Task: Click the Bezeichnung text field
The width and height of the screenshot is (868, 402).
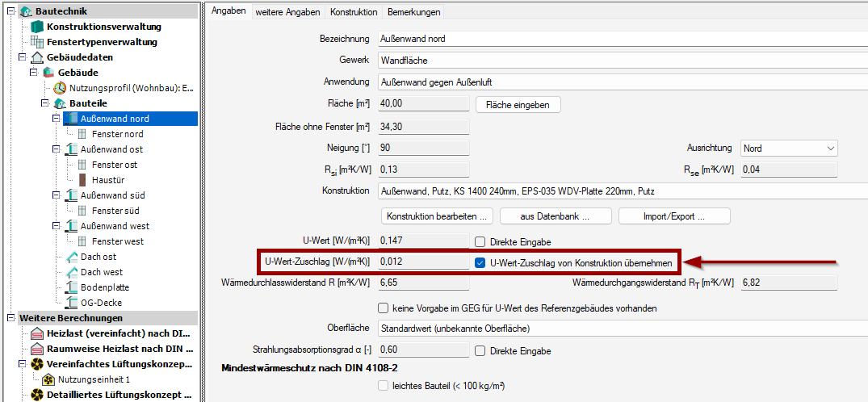Action: [x=620, y=38]
